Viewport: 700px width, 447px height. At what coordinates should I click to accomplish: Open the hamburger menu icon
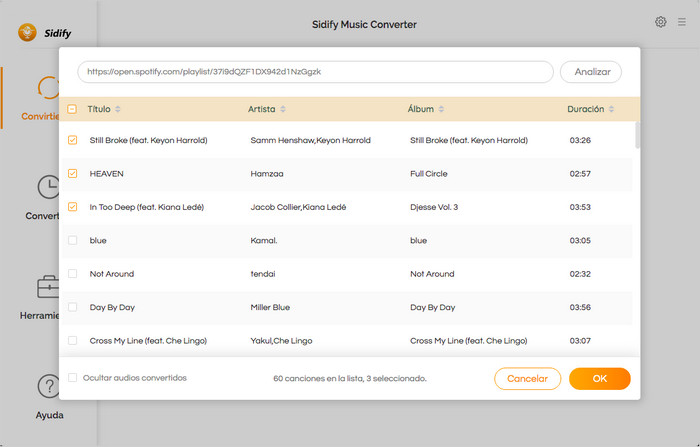(x=682, y=22)
